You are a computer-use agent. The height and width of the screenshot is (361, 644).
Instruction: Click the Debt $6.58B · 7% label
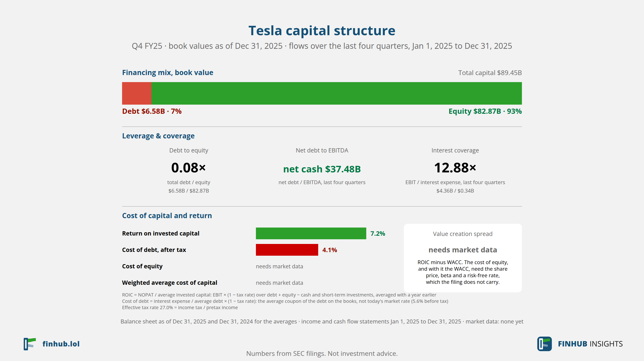coord(152,111)
